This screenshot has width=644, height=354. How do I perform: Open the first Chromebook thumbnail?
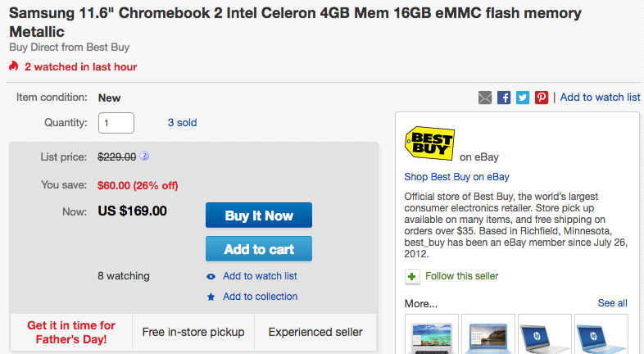(431, 334)
